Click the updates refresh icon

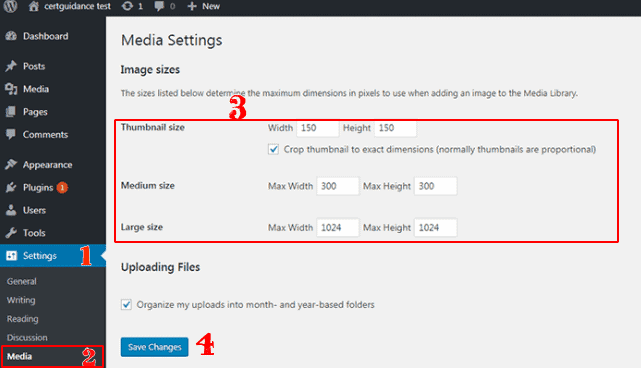[x=127, y=6]
